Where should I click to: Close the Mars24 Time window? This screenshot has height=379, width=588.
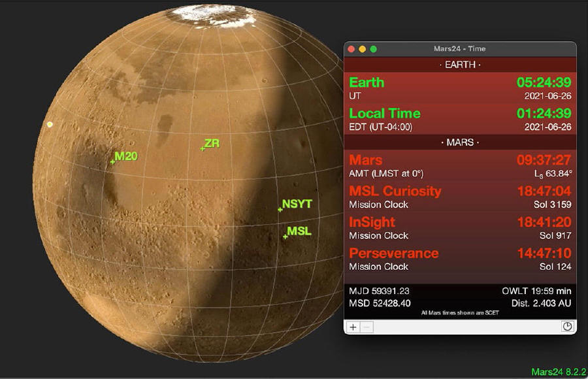(x=351, y=49)
